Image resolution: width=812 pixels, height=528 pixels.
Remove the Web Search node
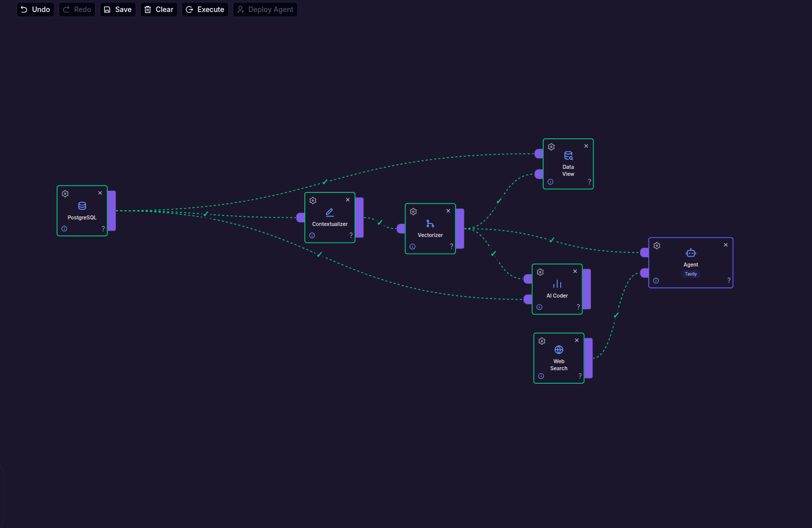pyautogui.click(x=577, y=341)
